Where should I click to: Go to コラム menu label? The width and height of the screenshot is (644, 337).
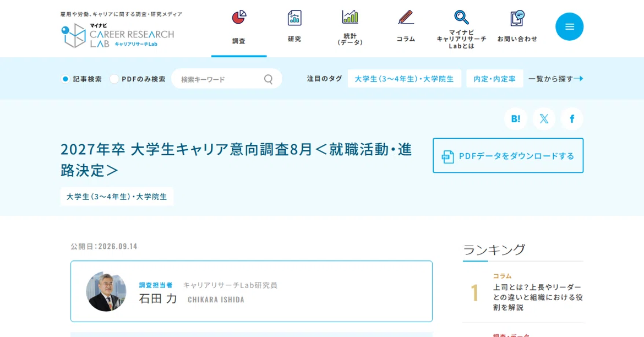click(406, 39)
